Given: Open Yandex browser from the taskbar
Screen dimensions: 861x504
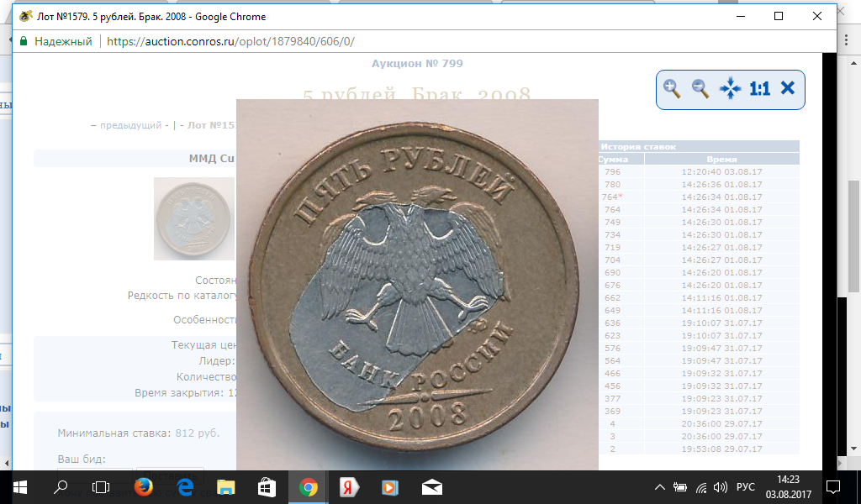Looking at the screenshot, I should pyautogui.click(x=349, y=487).
